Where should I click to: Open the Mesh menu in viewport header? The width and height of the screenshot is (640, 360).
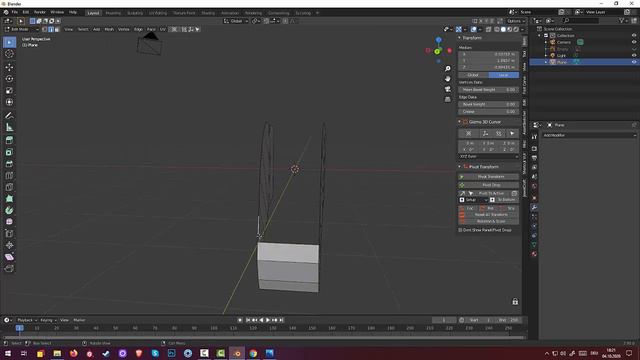click(x=109, y=29)
